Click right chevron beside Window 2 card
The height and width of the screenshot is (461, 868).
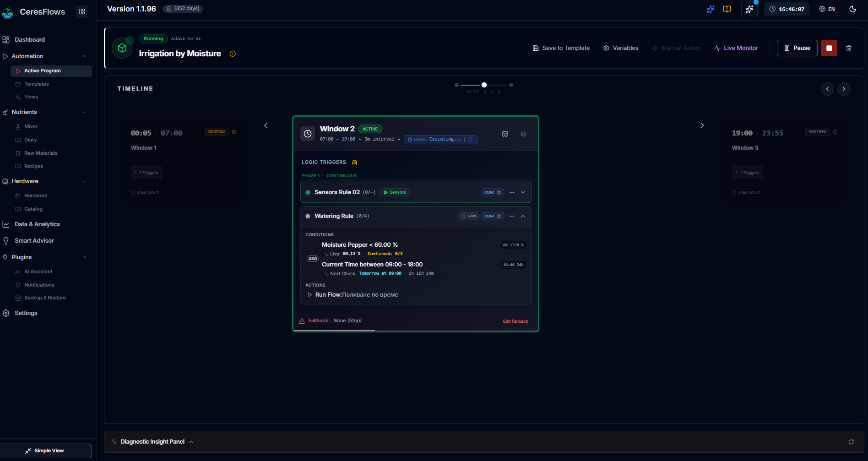coord(702,125)
